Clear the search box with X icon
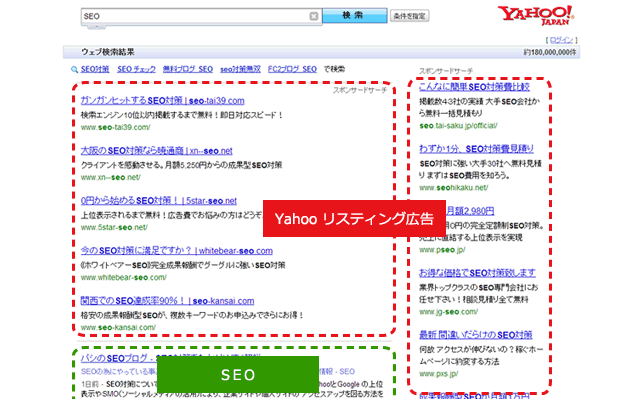 313,16
